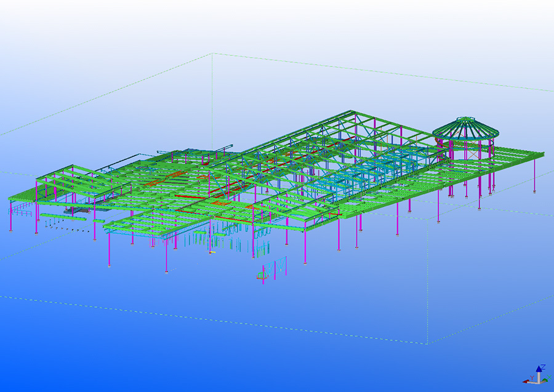Click the green X axis arrow
The width and height of the screenshot is (554, 392).
click(544, 380)
